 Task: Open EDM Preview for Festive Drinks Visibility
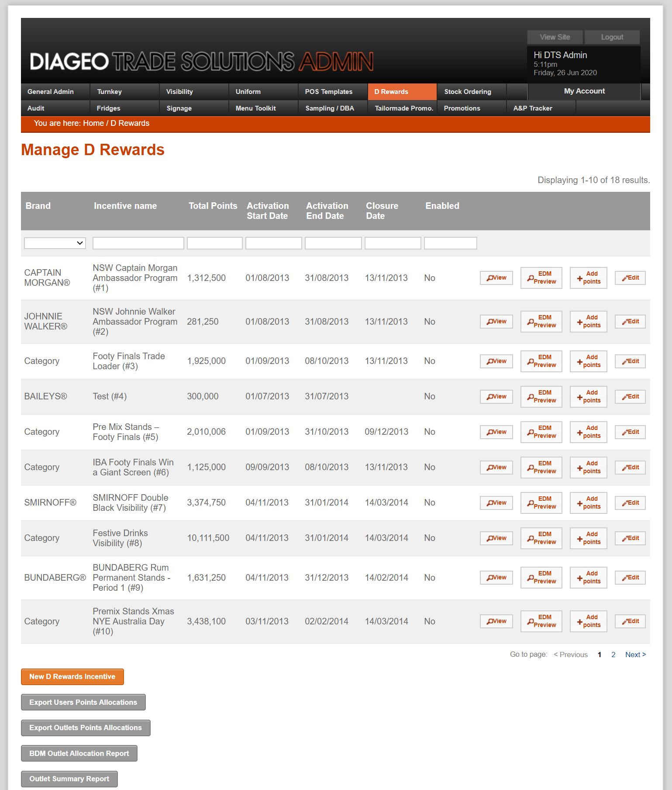pyautogui.click(x=541, y=538)
